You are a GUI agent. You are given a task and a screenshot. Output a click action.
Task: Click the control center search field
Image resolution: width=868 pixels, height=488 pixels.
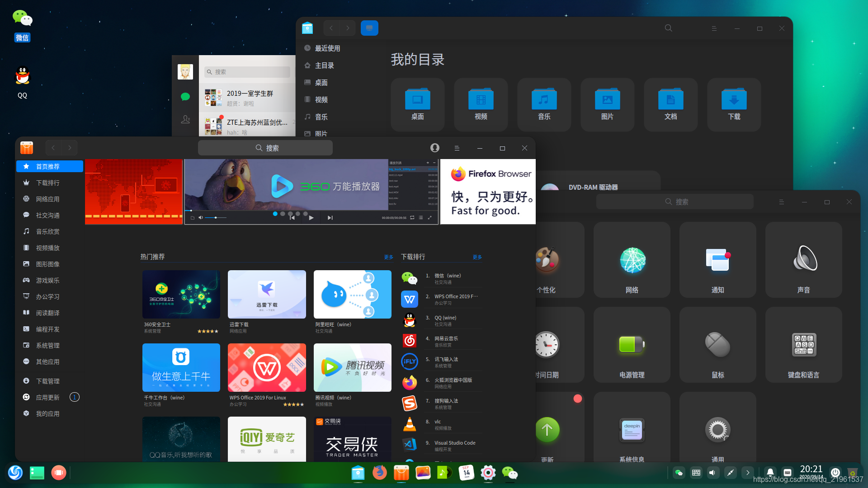tap(675, 202)
